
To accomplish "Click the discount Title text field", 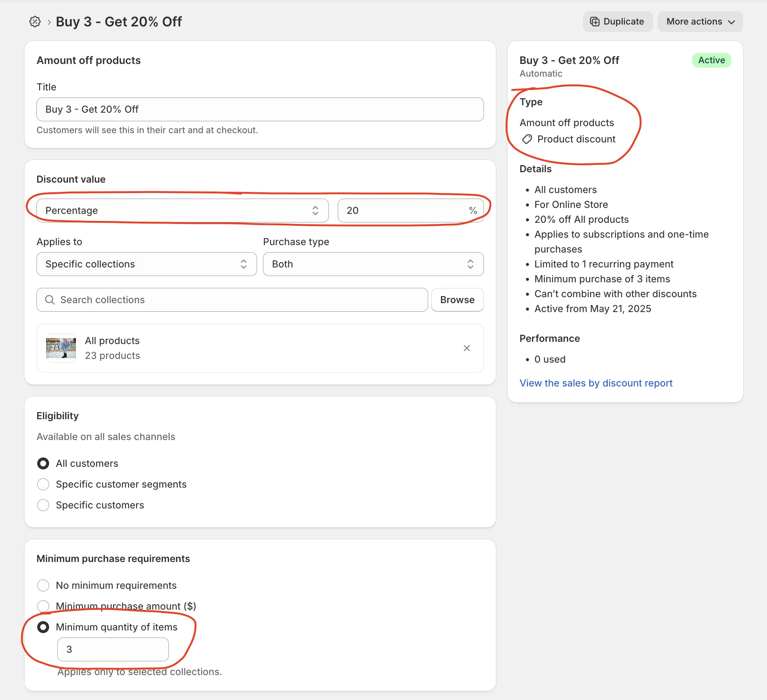I will (x=260, y=110).
